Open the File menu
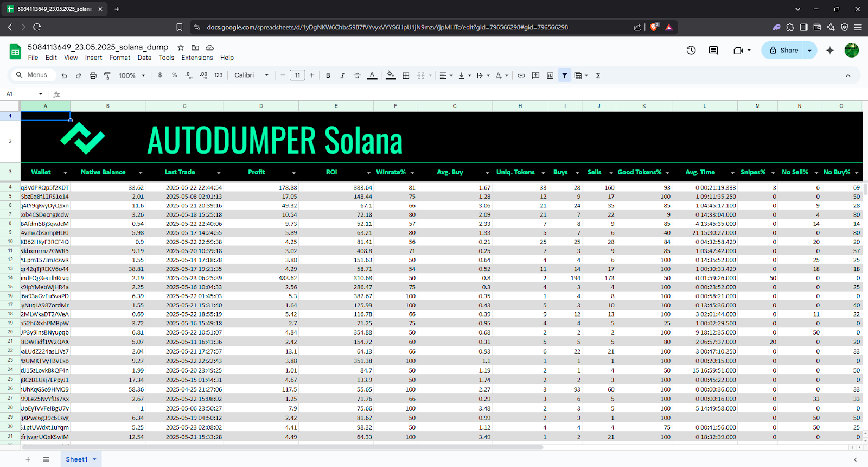 click(33, 58)
